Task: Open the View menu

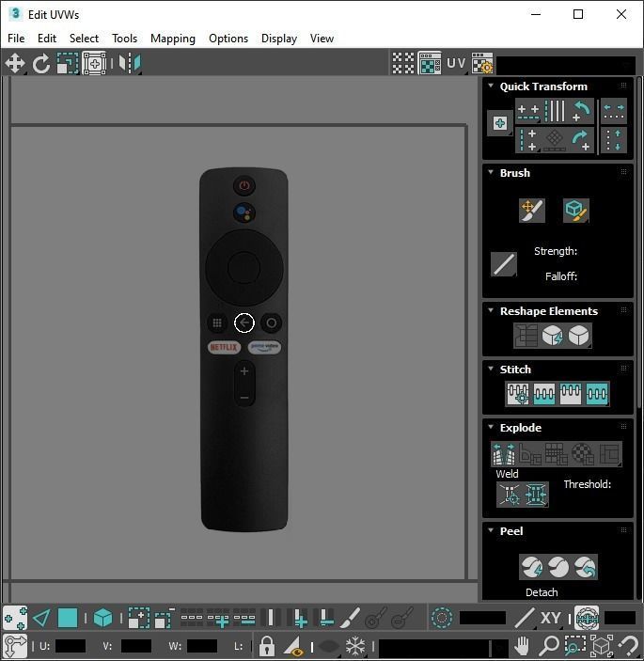Action: [322, 39]
